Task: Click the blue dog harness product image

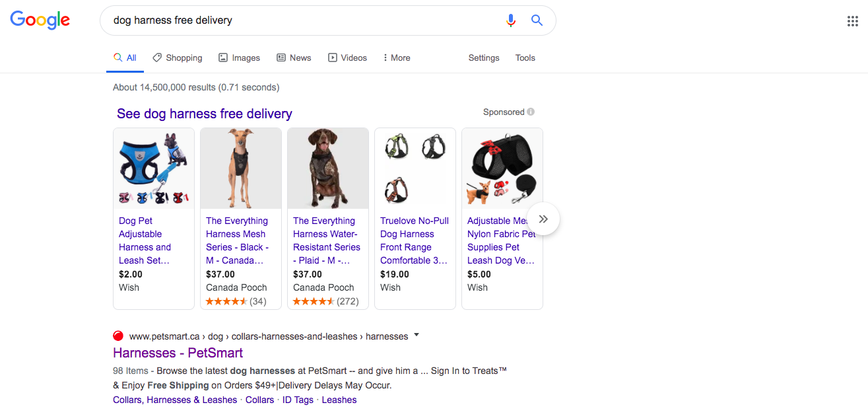Action: pyautogui.click(x=154, y=168)
